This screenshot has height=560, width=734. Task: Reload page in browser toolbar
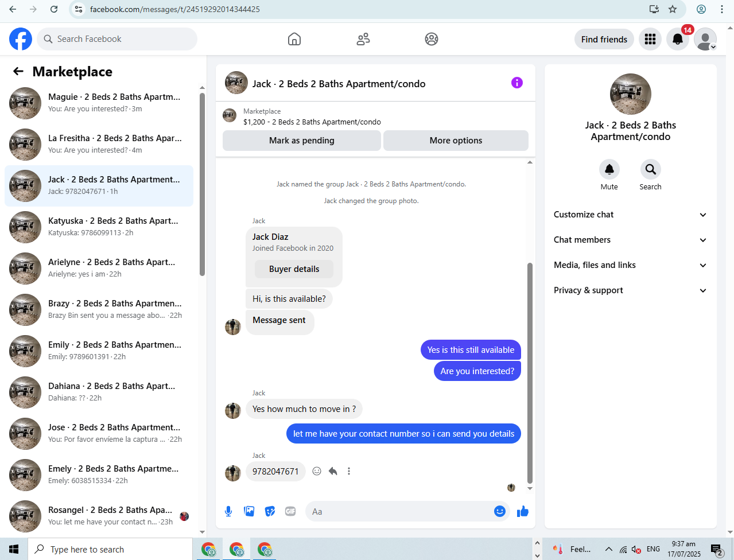click(54, 9)
